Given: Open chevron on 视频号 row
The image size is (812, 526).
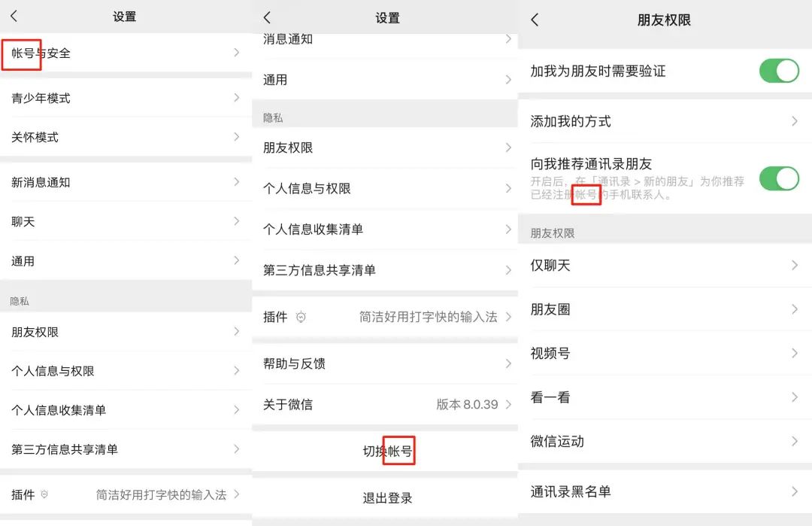Looking at the screenshot, I should [x=795, y=354].
